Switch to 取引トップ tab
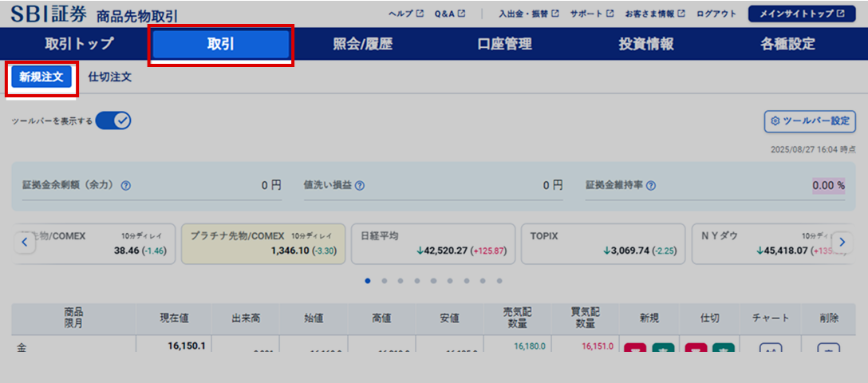 click(x=79, y=44)
